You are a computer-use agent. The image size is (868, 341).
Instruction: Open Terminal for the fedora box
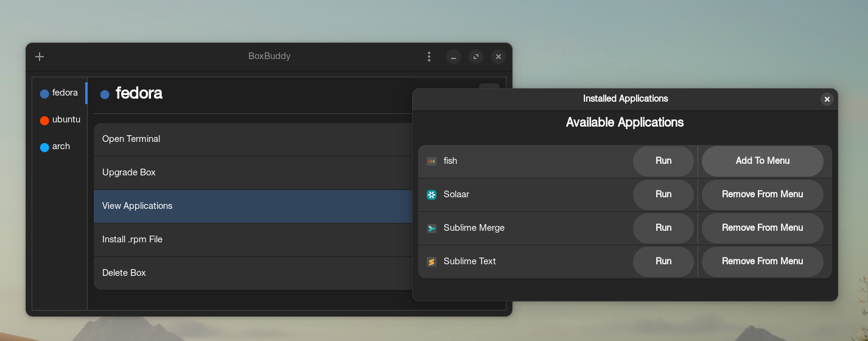(253, 139)
